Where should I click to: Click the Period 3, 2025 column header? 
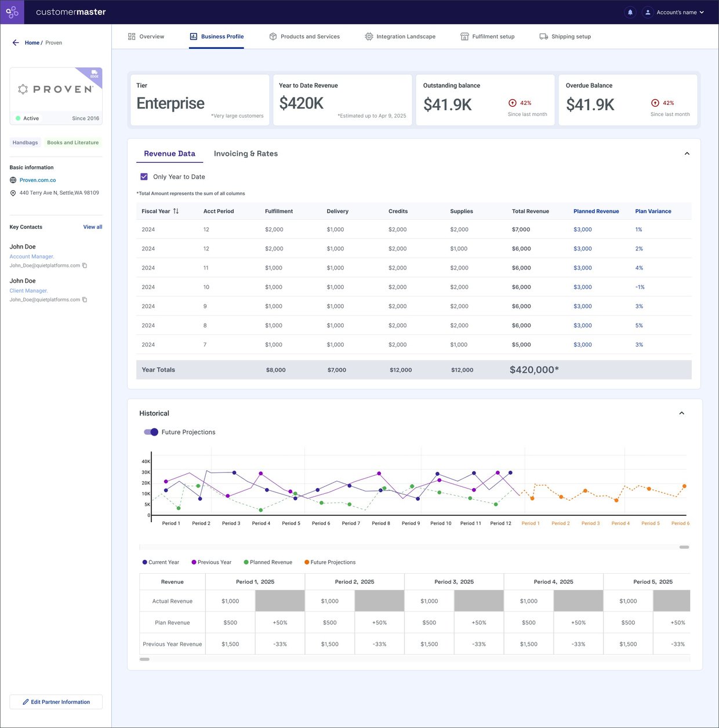tap(454, 582)
